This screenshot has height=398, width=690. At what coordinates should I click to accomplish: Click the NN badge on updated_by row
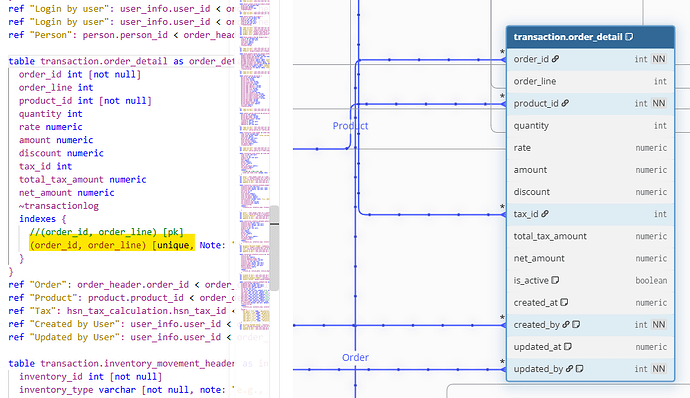click(x=659, y=369)
